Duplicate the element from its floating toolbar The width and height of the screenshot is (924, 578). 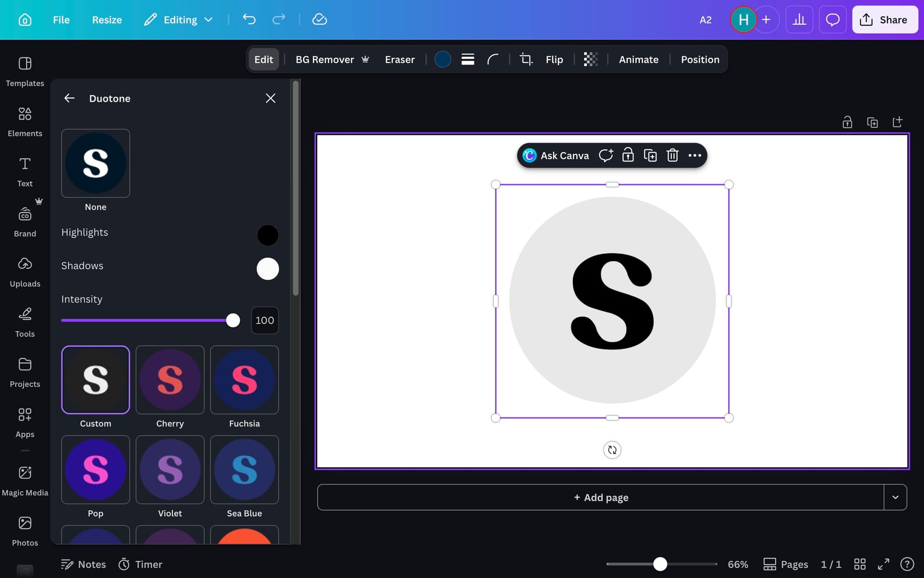(x=650, y=155)
